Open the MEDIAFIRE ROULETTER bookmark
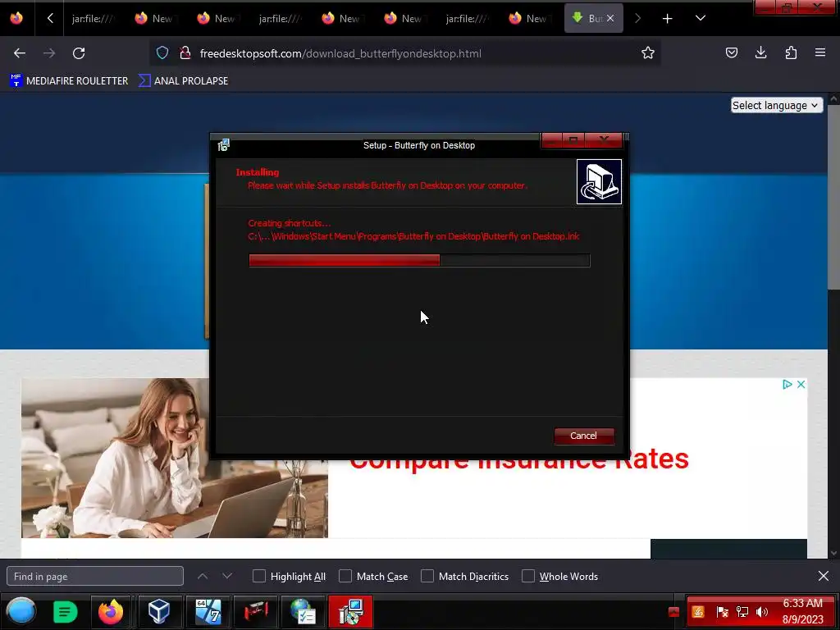The image size is (840, 630). pos(69,81)
